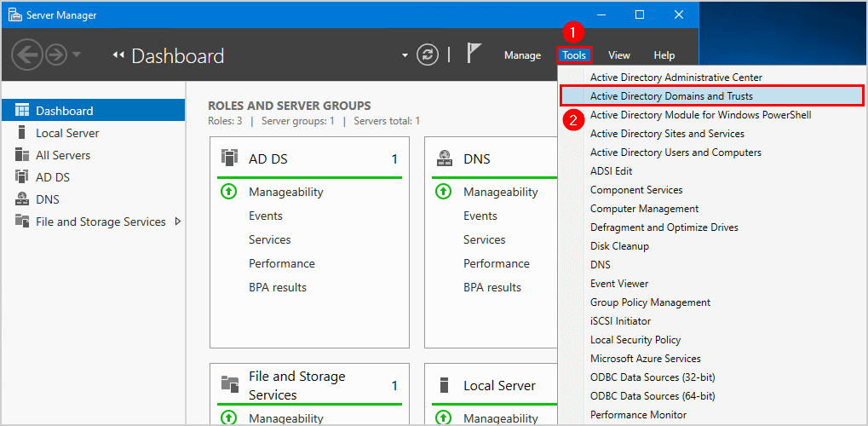
Task: Click the AD DS tile title
Action: pos(268,159)
